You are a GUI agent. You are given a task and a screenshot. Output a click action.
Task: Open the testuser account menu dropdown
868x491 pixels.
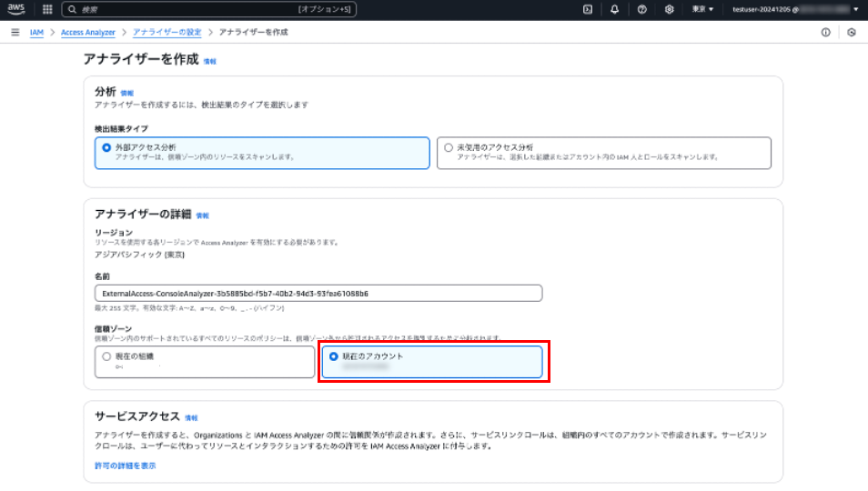pos(795,9)
